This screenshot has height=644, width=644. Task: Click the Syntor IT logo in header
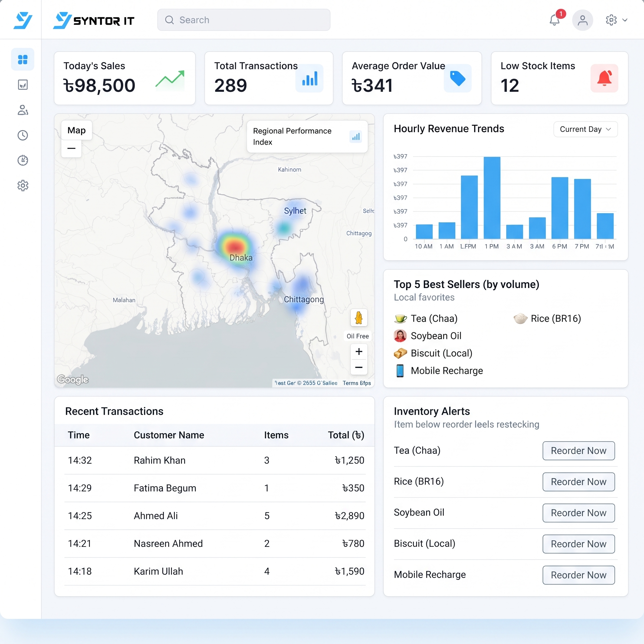point(94,21)
